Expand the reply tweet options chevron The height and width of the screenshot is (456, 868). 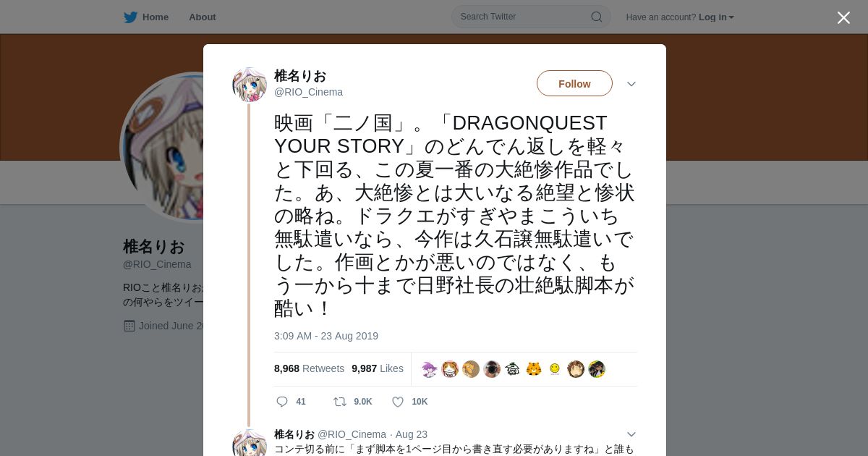point(631,434)
